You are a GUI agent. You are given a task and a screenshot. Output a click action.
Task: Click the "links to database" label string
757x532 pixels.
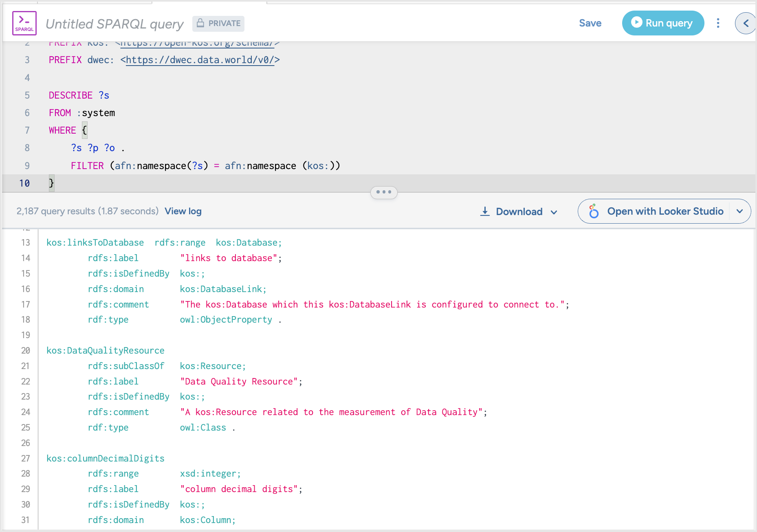(229, 258)
